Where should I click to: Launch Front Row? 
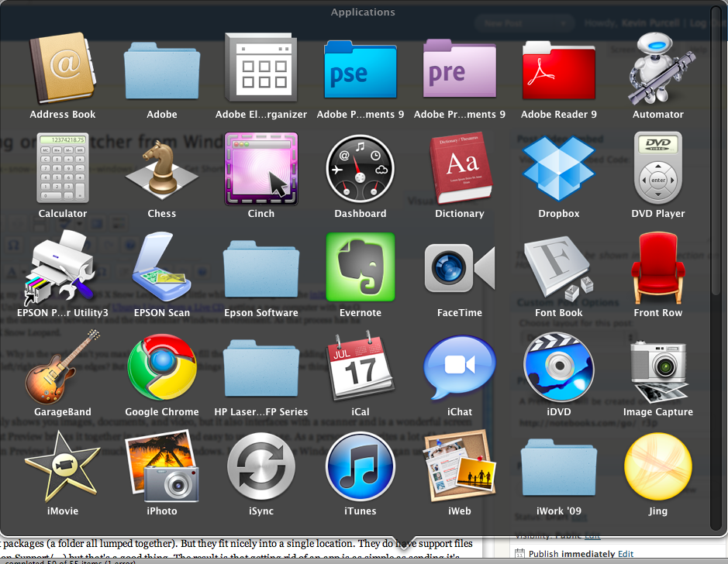pyautogui.click(x=658, y=267)
